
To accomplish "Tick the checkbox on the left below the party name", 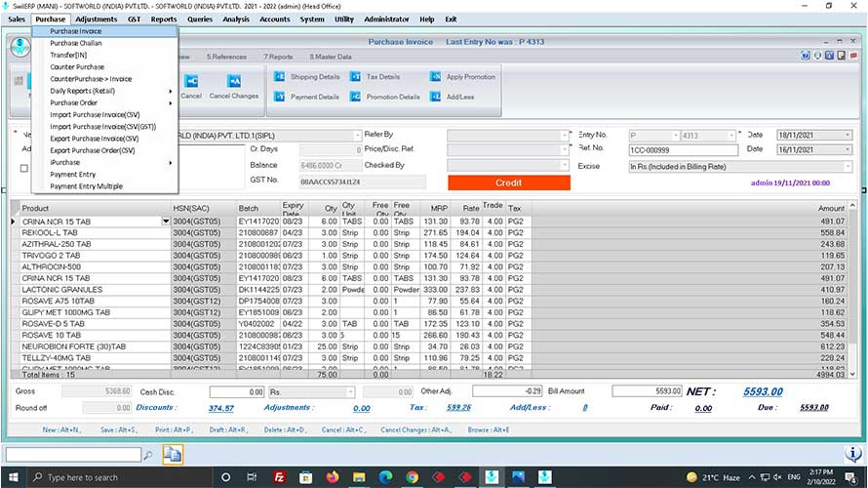I will (24, 168).
